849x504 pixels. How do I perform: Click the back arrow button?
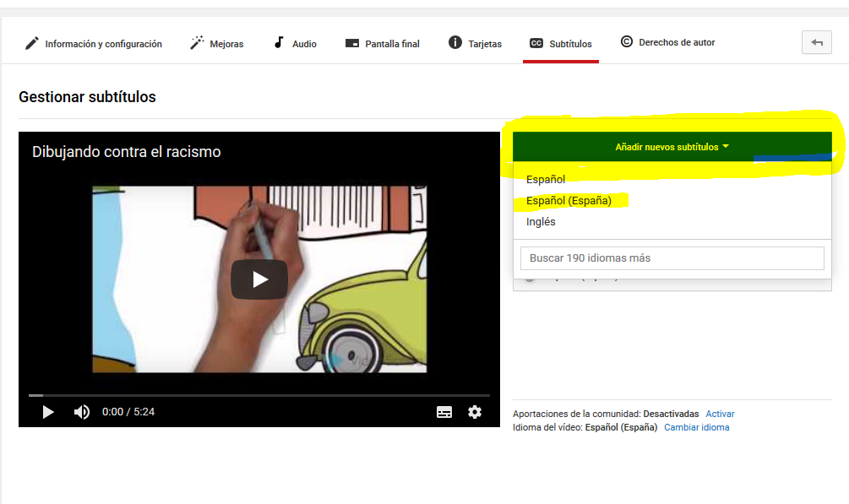pos(817,42)
